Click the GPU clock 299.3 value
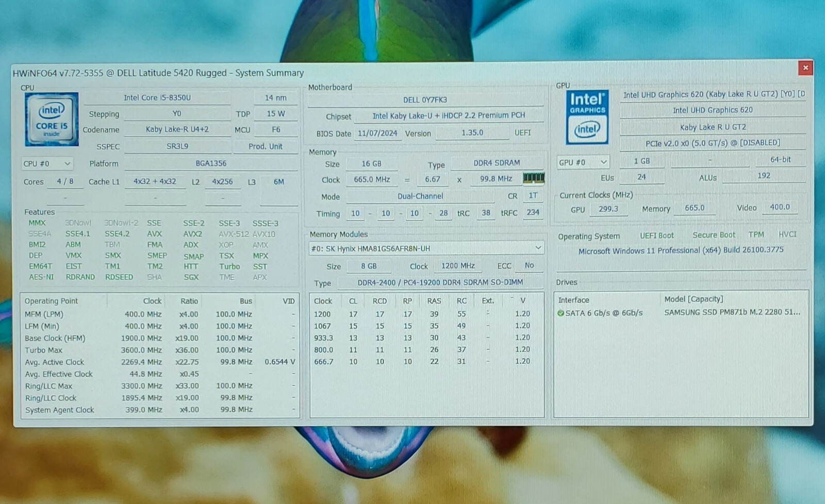Viewport: 825px width, 504px height. [x=608, y=209]
